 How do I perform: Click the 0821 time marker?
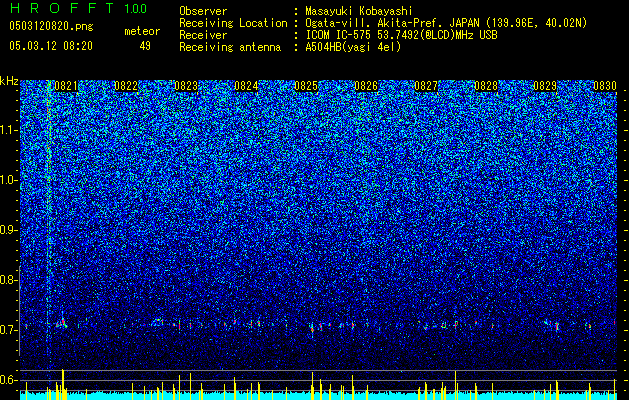pyautogui.click(x=66, y=86)
